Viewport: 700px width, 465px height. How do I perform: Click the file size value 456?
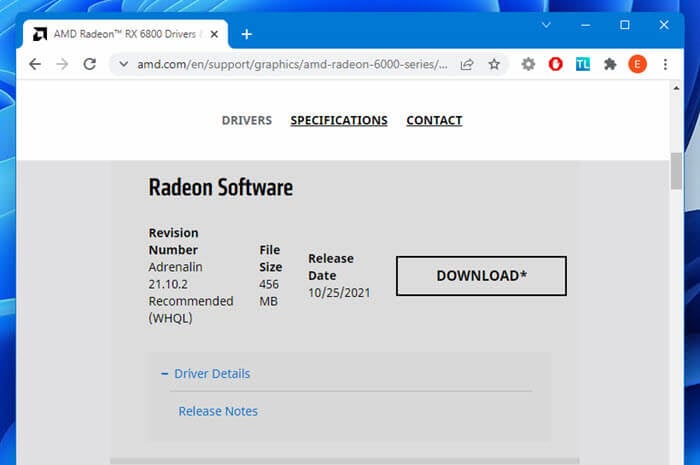[269, 284]
